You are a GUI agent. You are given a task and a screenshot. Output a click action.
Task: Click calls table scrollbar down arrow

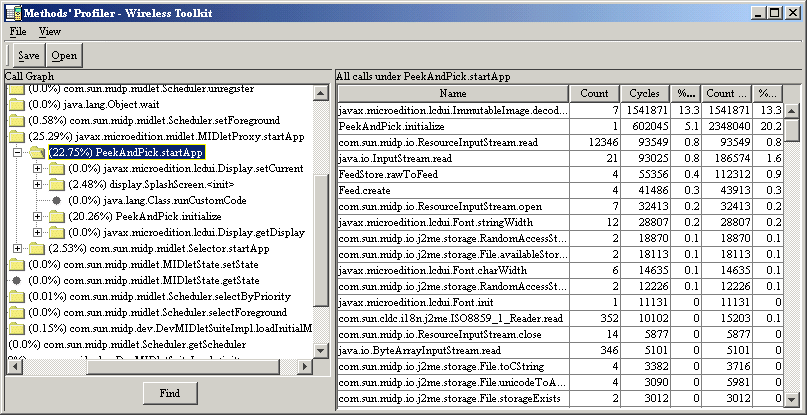[792, 399]
